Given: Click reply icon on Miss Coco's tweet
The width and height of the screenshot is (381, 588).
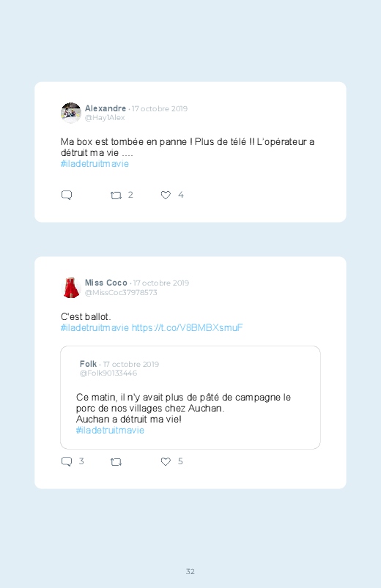Looking at the screenshot, I should click(x=67, y=461).
